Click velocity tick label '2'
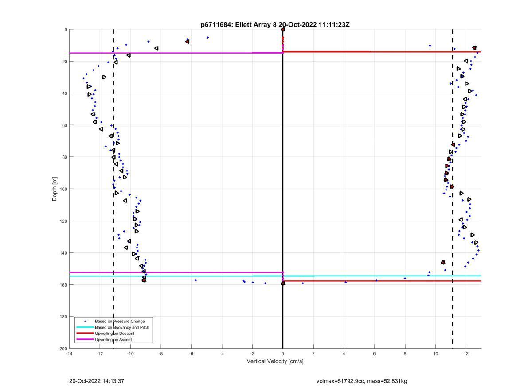Viewport: 532px width, 392px height. tap(313, 353)
